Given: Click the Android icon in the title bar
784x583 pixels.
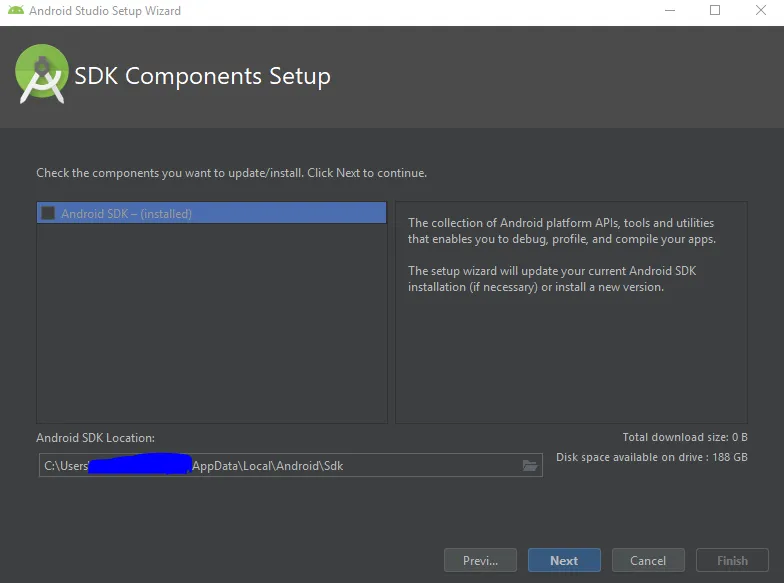Looking at the screenshot, I should tap(15, 11).
